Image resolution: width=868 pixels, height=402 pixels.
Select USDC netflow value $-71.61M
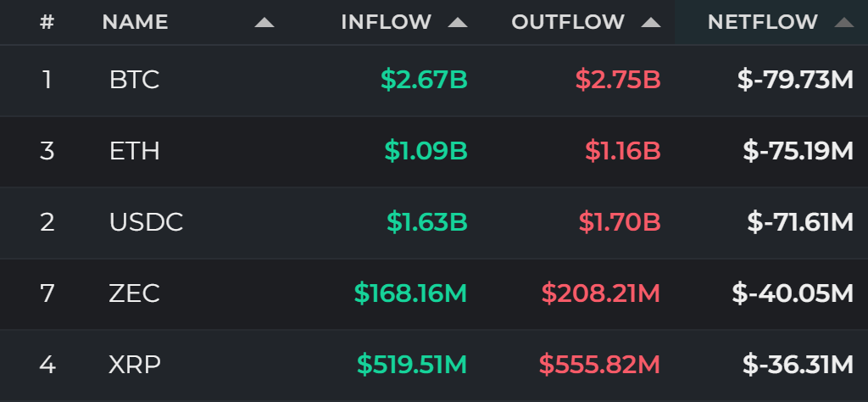click(800, 222)
